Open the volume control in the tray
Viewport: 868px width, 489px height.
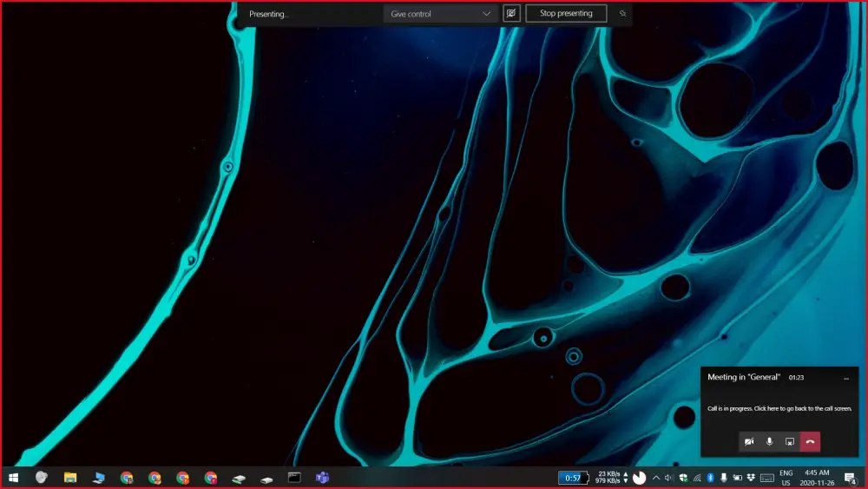(668, 478)
